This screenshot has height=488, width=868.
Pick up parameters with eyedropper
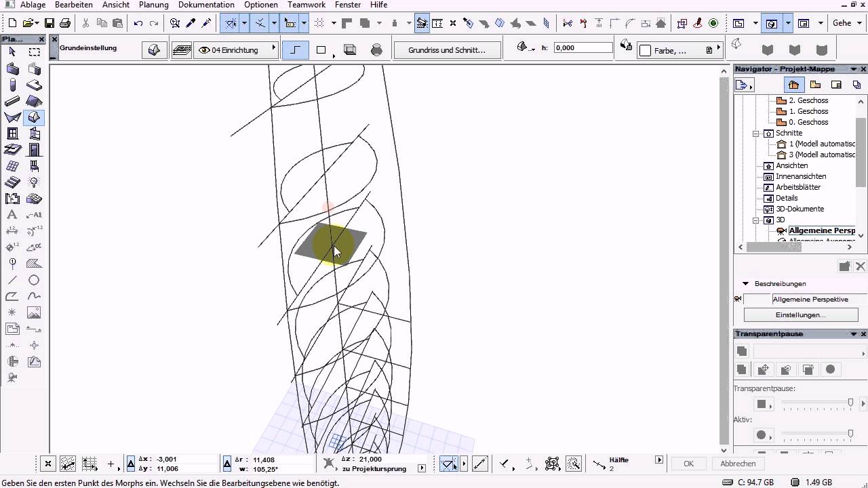click(x=191, y=23)
